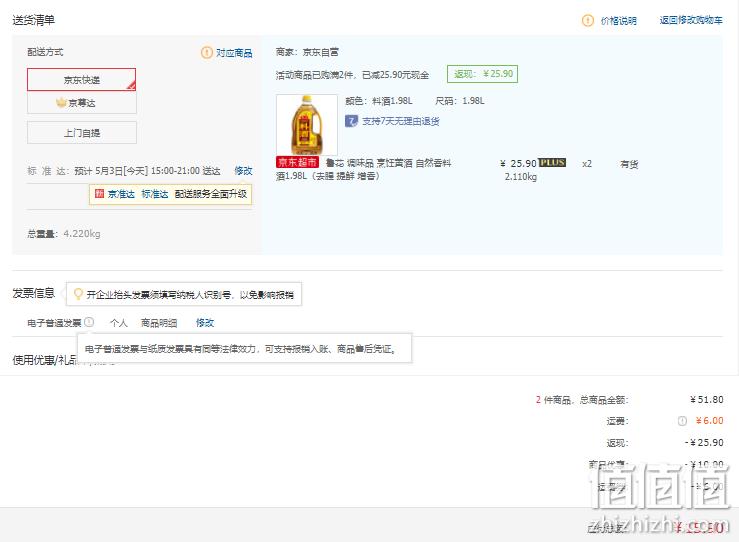The image size is (739, 542).
Task: Open 价格说明 link
Action: point(618,21)
